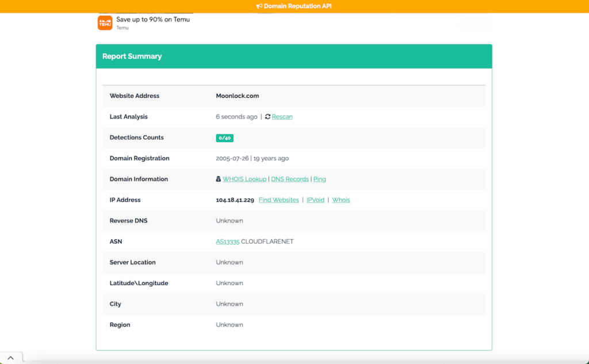Screen dimensions: 589x364
Task: Expand the bottom-left chevron up tab
Action: (x=11, y=357)
